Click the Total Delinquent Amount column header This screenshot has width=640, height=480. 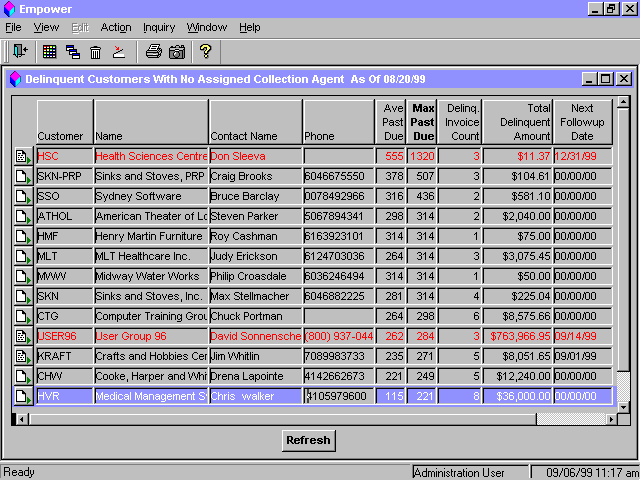click(x=518, y=122)
